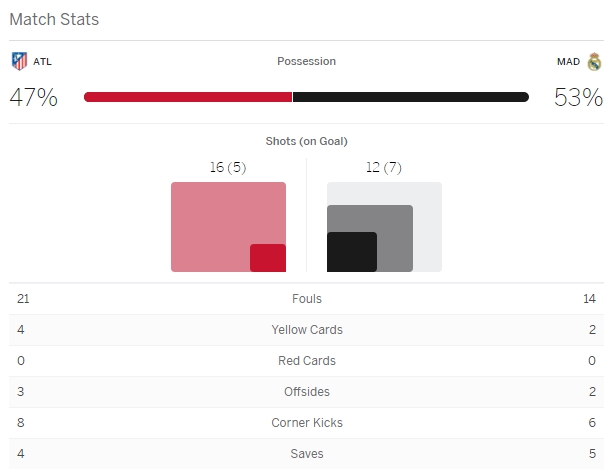
Task: Select the ATL team abbreviation
Action: [43, 62]
